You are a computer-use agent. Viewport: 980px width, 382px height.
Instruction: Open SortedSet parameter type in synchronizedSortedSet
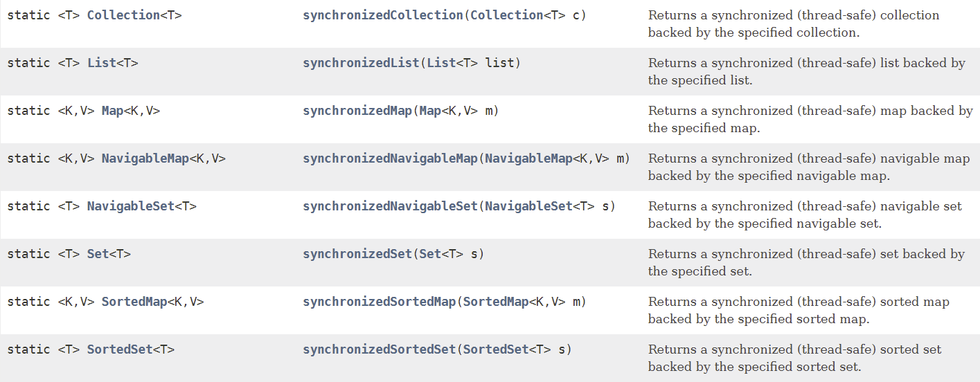pos(496,349)
